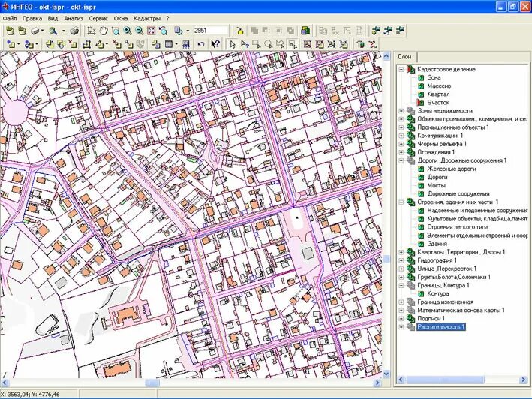The image size is (532, 399).
Task: Open the Вид menu
Action: [53, 18]
